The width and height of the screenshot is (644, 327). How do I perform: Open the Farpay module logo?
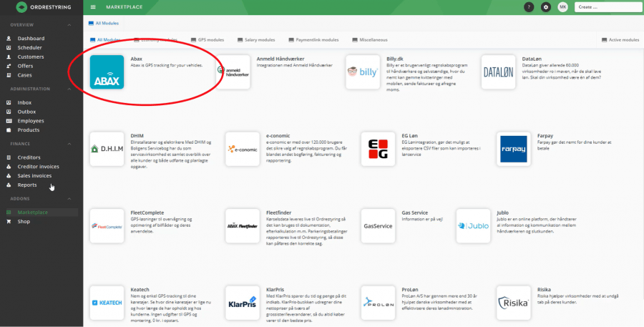click(x=513, y=149)
